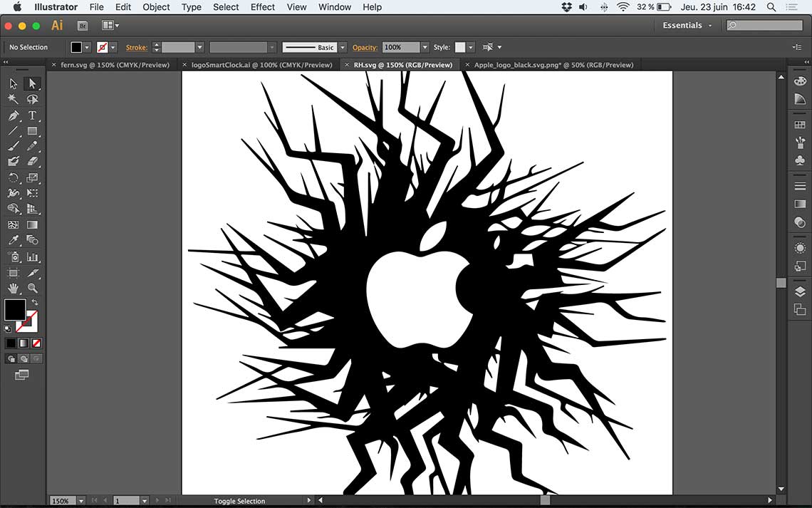This screenshot has height=508, width=812.
Task: Select the Scale tool
Action: pyautogui.click(x=32, y=177)
